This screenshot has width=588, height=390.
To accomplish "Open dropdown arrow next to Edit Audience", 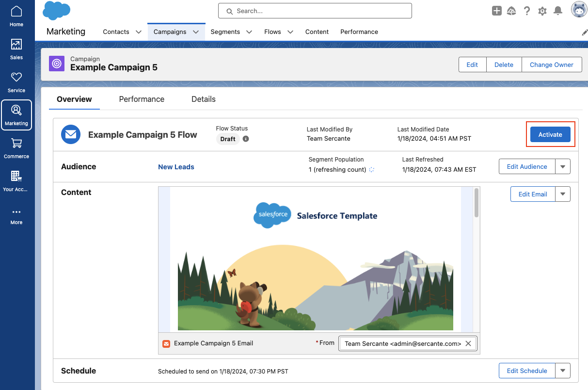I will tap(563, 166).
